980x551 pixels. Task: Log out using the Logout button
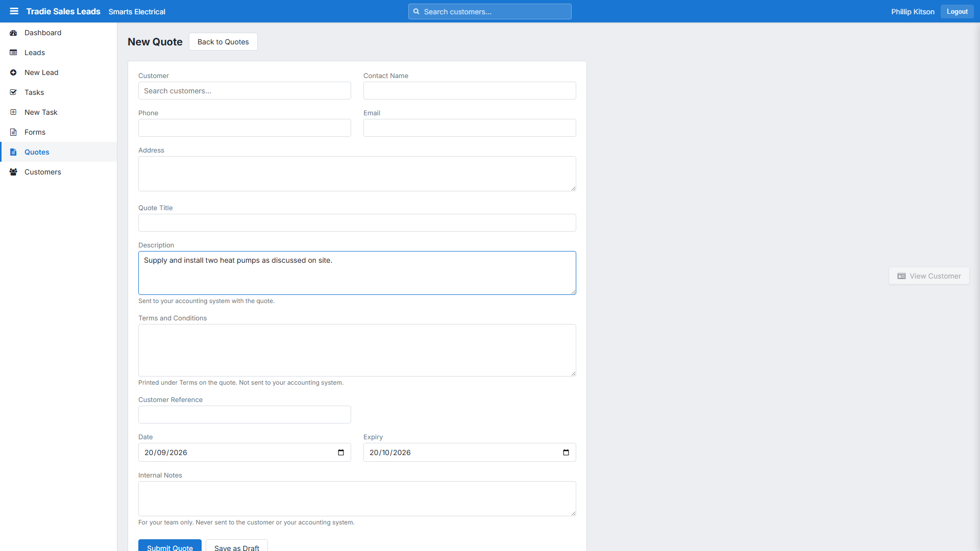[957, 11]
